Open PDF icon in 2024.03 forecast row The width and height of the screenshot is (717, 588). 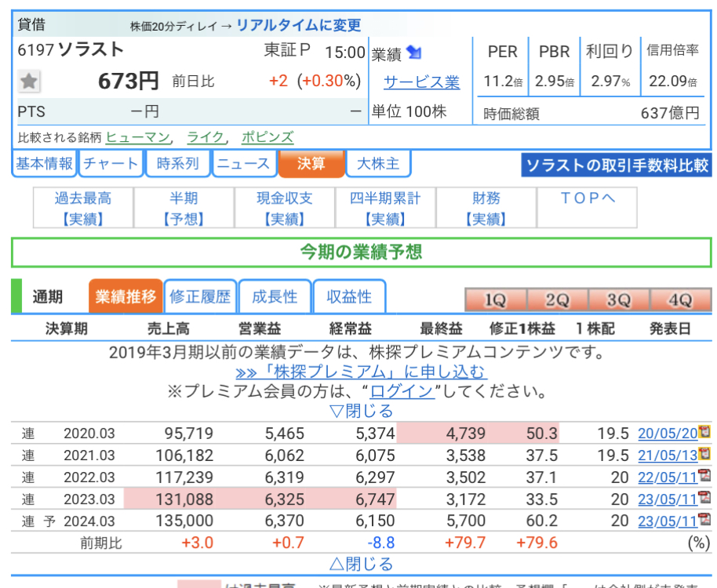point(704,520)
